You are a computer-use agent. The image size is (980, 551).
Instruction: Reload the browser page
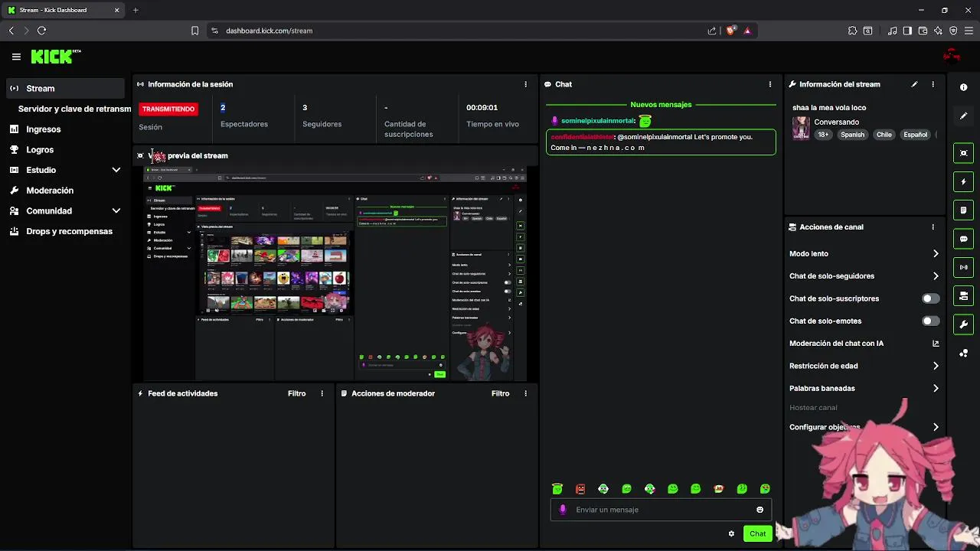[x=41, y=31]
